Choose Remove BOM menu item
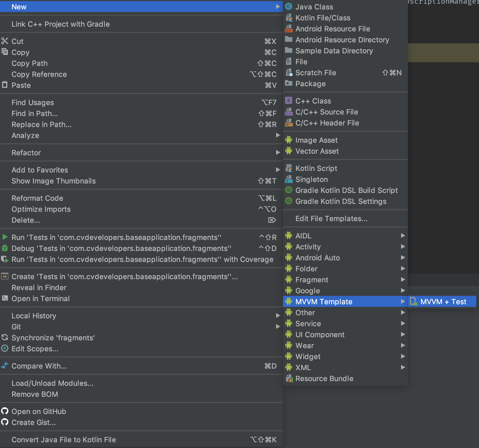Image resolution: width=479 pixels, height=448 pixels. 141,394
